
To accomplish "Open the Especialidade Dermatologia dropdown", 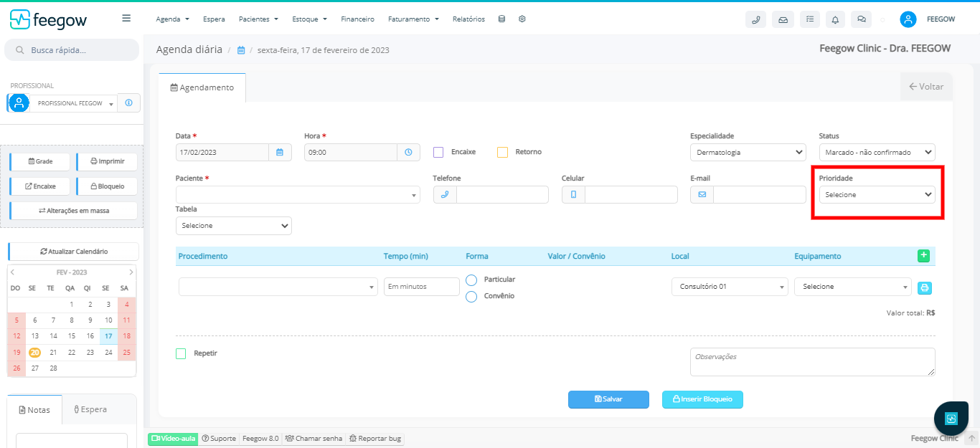I will (x=748, y=152).
